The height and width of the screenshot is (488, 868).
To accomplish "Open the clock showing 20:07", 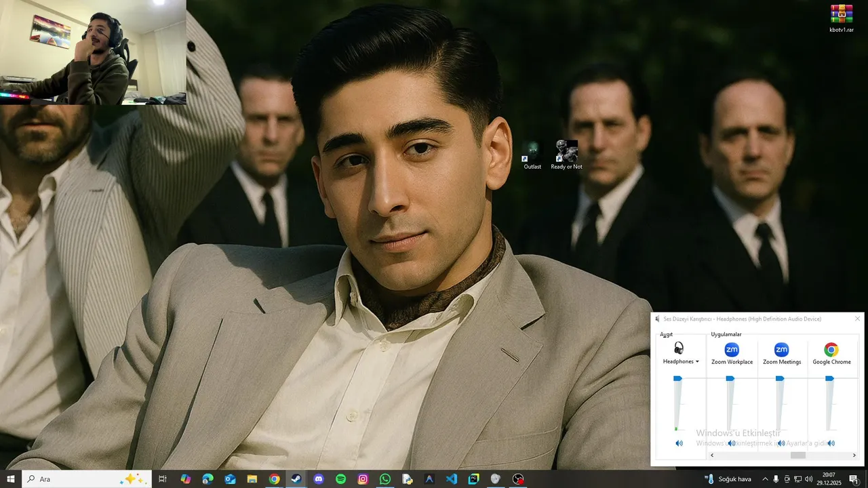I will pos(829,479).
